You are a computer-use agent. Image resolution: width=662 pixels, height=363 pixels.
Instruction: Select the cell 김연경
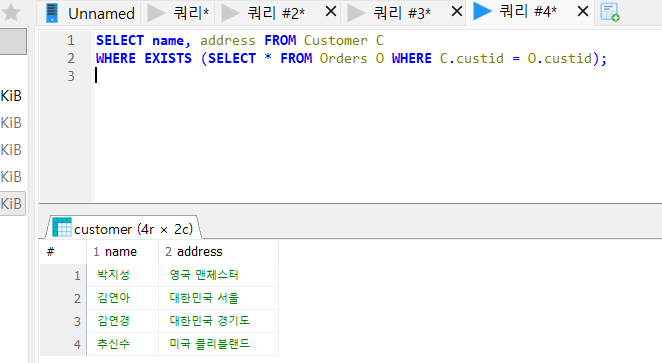click(x=122, y=321)
